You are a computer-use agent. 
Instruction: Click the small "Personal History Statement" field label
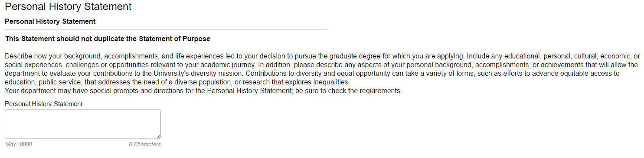44,104
